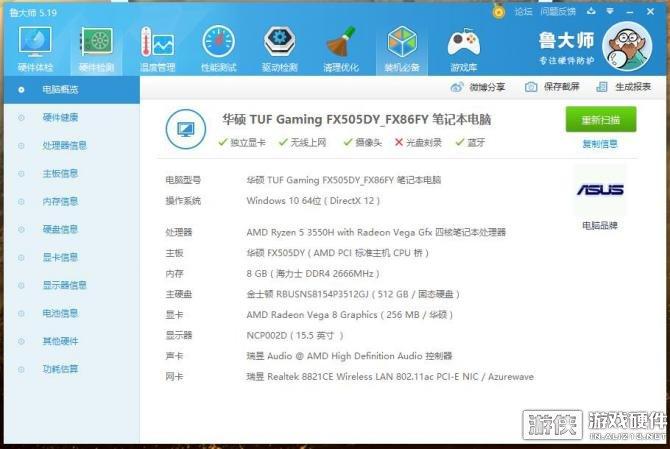Expand 处理器信息 in the left sidebar
This screenshot has width=670, height=449.
click(x=64, y=145)
